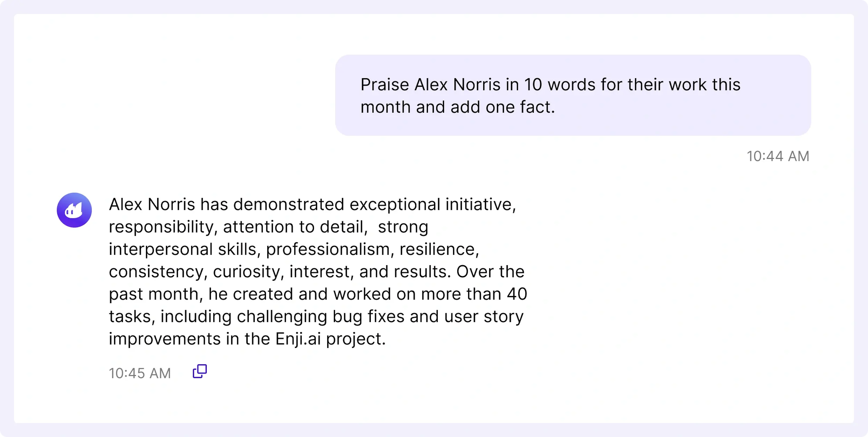Click the word 'Praise' in the user message
Image resolution: width=868 pixels, height=437 pixels.
pos(385,85)
